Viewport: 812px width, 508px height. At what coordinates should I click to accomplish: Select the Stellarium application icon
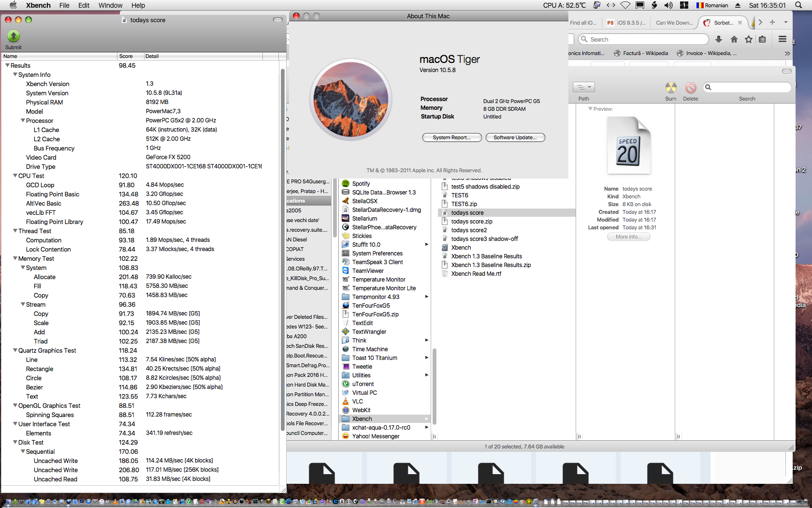click(346, 219)
